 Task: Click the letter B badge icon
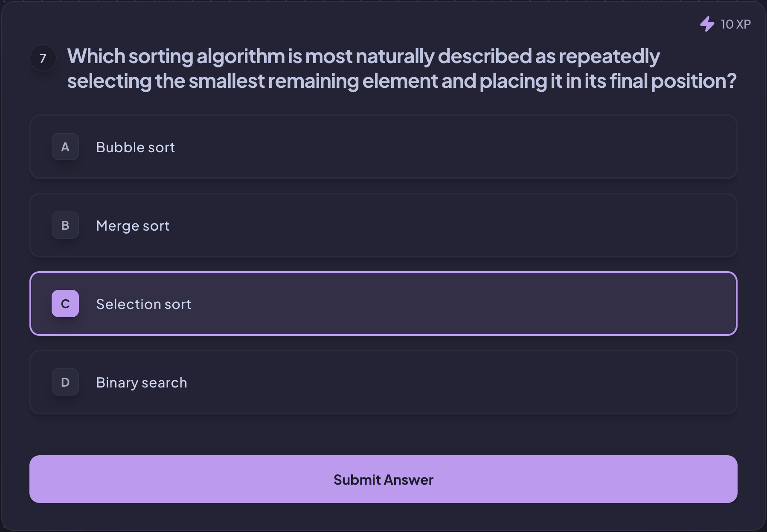65,226
